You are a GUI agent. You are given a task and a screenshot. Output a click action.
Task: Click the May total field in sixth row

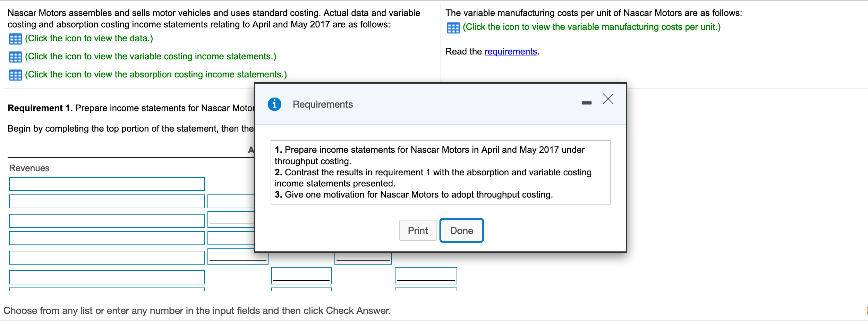[x=426, y=276]
